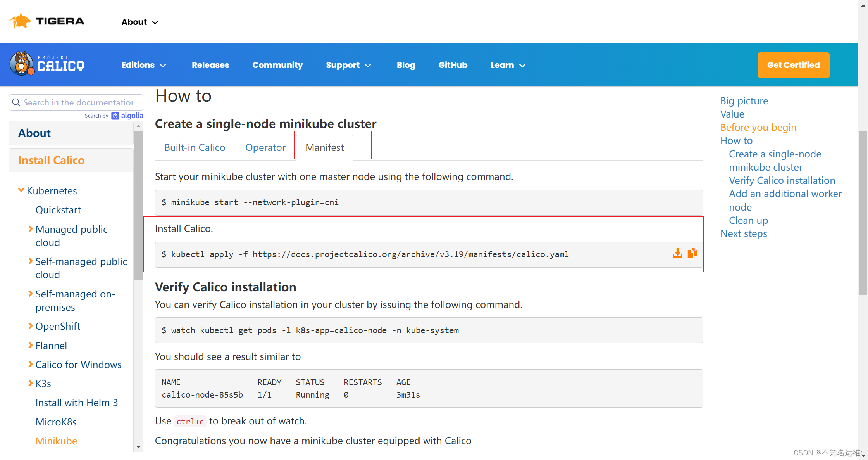Open the Blog page
Viewport: 868px width, 460px height.
pyautogui.click(x=406, y=65)
